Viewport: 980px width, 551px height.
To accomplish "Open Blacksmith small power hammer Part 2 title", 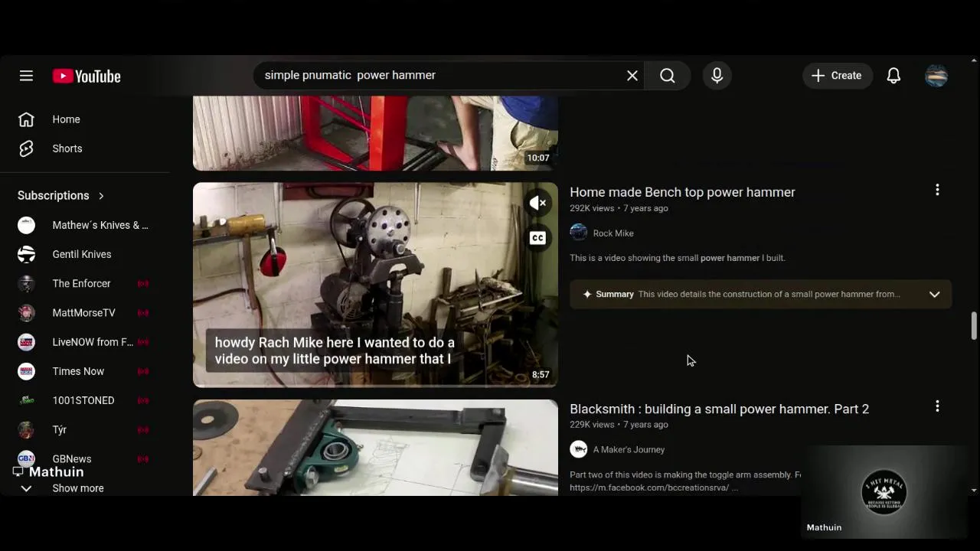I will [719, 409].
